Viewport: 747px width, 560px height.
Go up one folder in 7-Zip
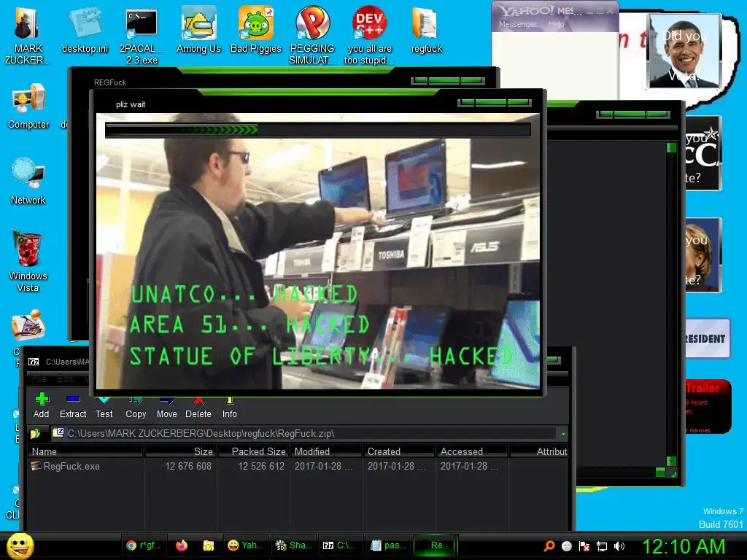tap(36, 433)
